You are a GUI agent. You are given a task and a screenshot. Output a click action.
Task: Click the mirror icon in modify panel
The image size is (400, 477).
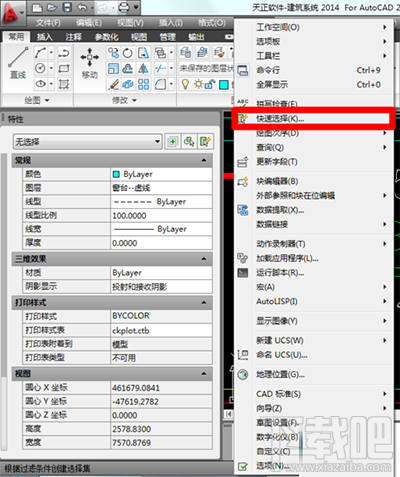(143, 69)
